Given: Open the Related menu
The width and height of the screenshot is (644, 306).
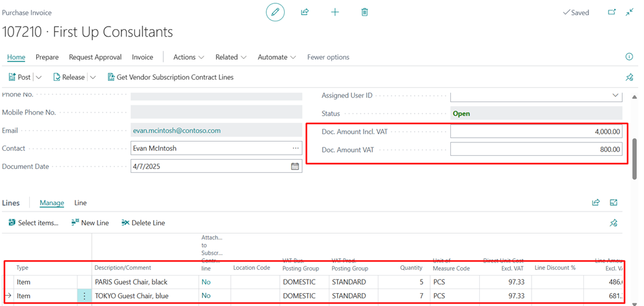Looking at the screenshot, I should 231,57.
